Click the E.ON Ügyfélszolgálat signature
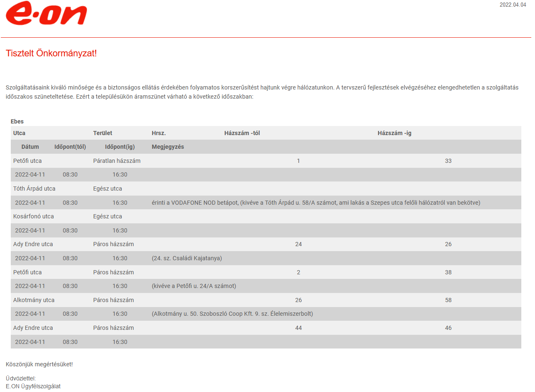 (33, 386)
